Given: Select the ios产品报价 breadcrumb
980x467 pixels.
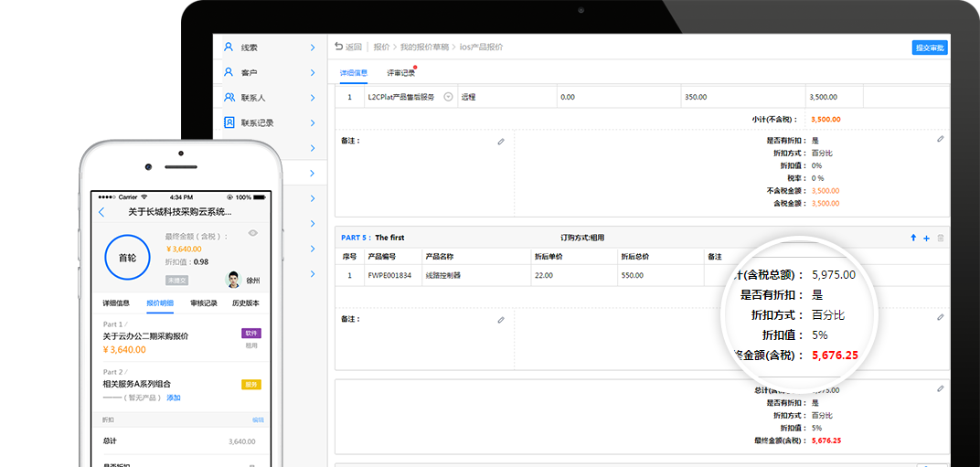Looking at the screenshot, I should point(481,47).
